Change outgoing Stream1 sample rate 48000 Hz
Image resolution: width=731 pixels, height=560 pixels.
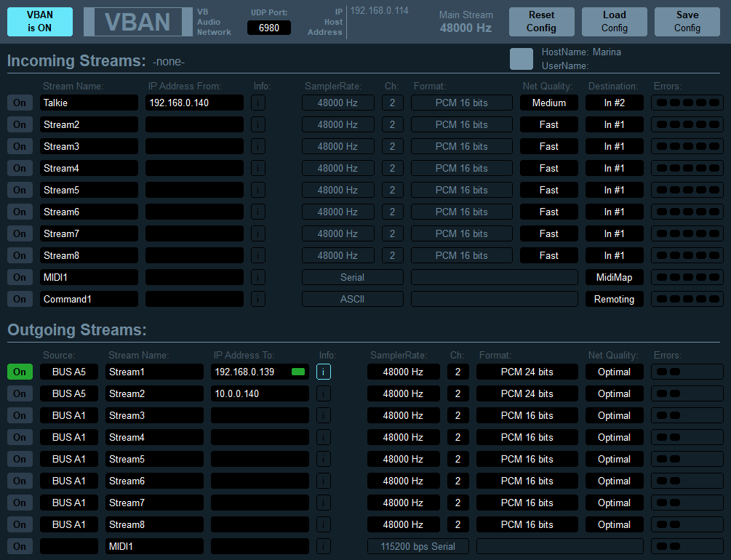tap(403, 372)
